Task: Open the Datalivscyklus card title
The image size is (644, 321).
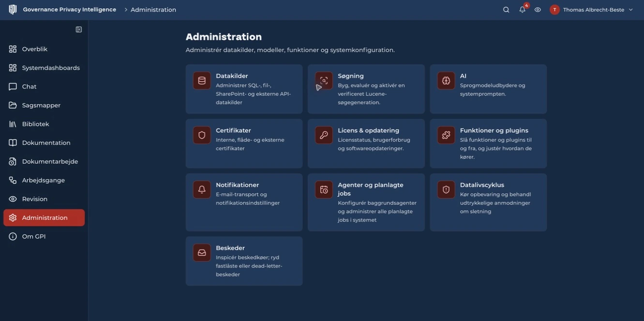Action: click(x=482, y=185)
